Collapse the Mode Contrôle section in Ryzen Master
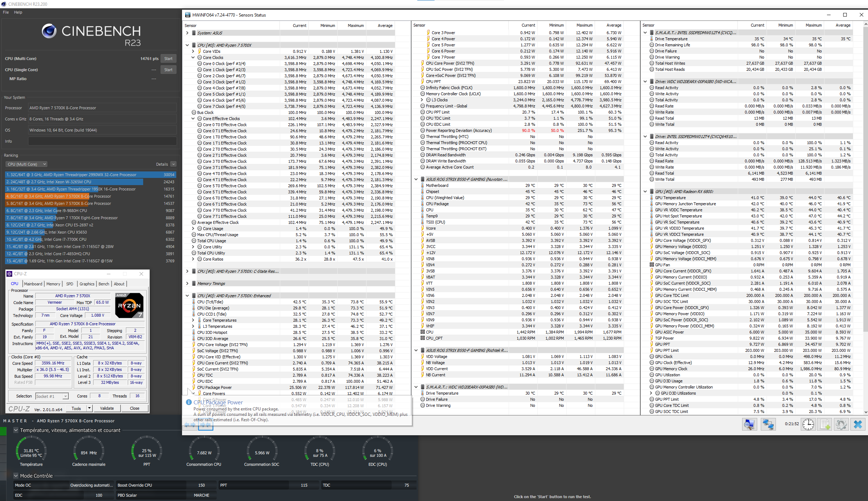The width and height of the screenshot is (868, 501). pos(16,475)
